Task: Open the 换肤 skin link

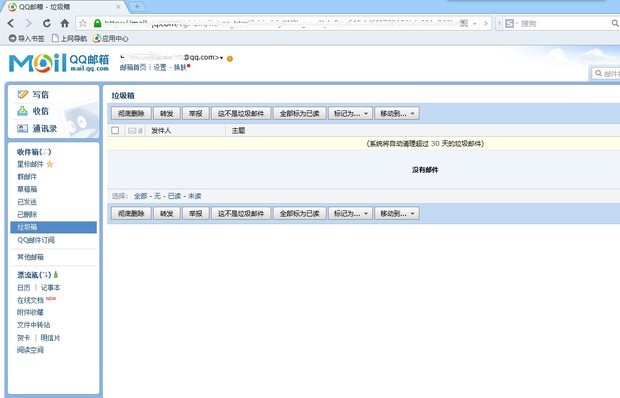Action: (180, 68)
